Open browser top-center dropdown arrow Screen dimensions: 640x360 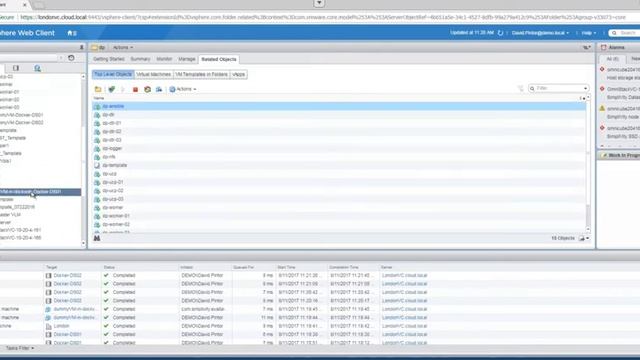coord(319,3)
